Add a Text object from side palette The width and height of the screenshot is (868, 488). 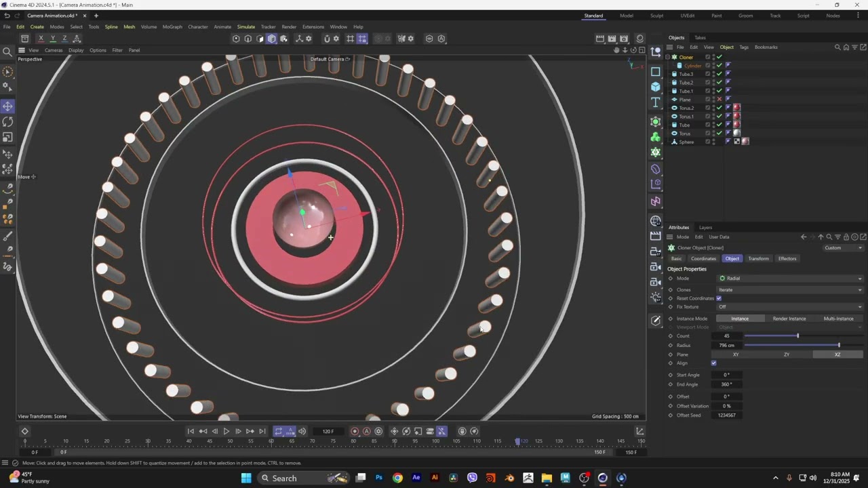tap(656, 102)
